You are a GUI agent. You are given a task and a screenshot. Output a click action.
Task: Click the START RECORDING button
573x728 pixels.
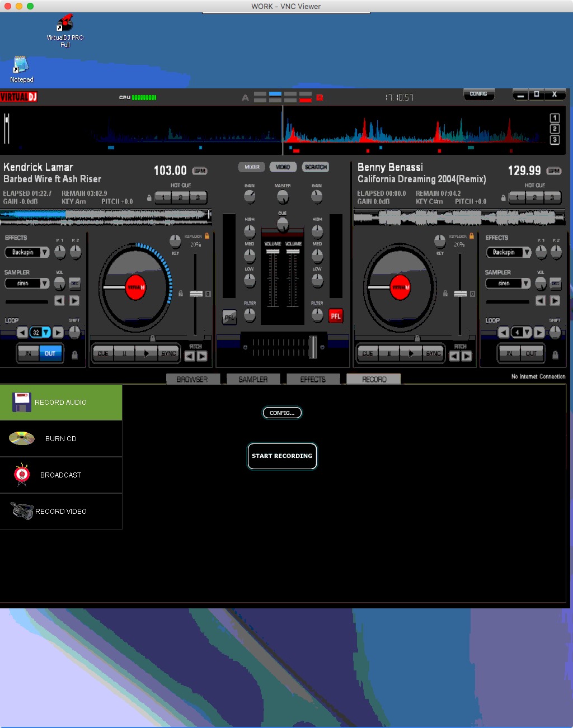pos(282,456)
